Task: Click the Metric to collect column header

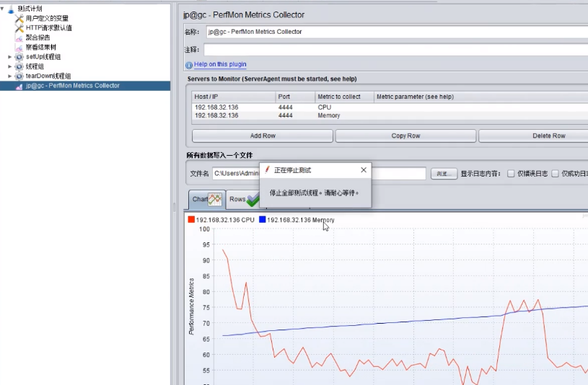Action: (x=344, y=97)
